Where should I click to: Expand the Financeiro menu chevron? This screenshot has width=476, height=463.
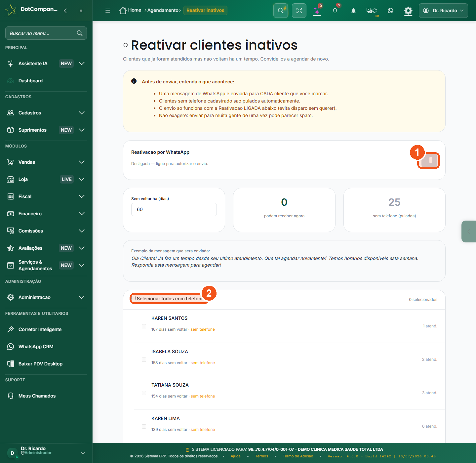[x=82, y=214]
